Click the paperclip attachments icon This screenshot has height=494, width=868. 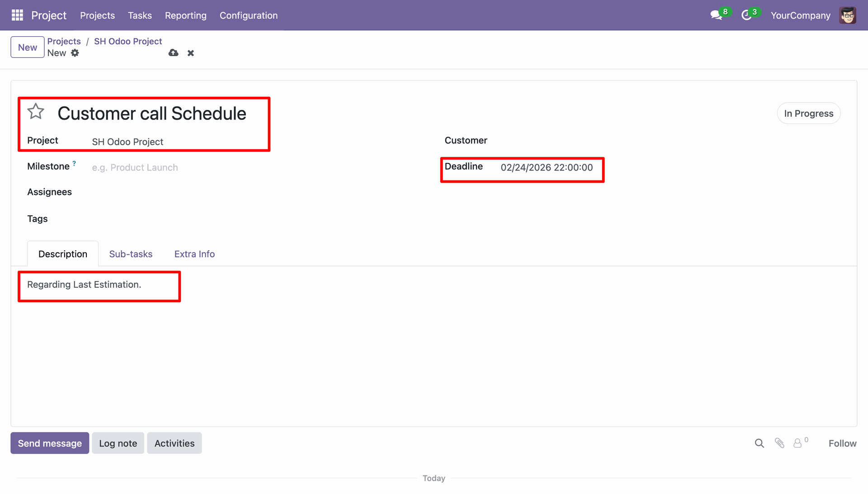coord(779,443)
